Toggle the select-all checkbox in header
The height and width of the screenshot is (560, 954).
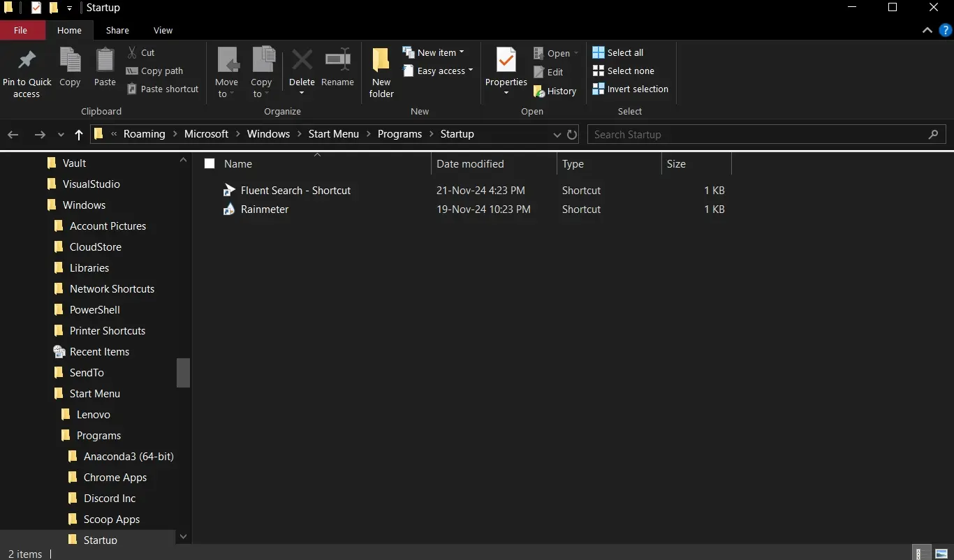point(210,164)
